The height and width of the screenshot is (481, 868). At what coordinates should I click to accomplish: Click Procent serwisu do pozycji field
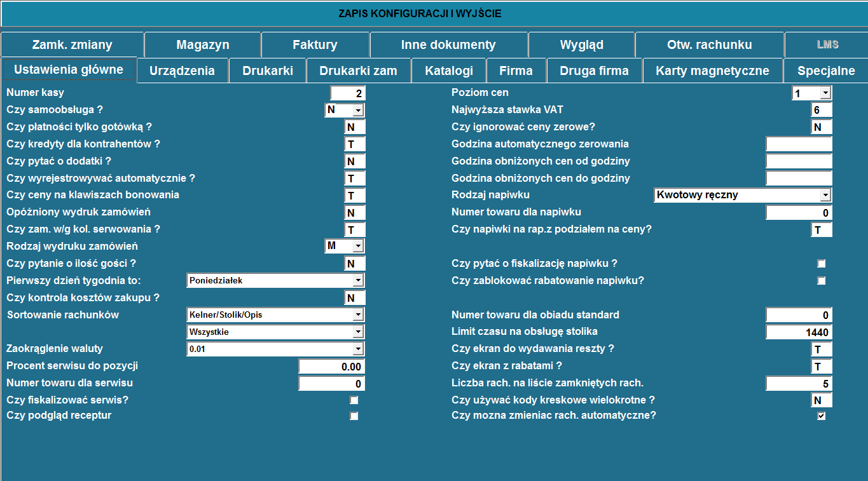point(332,367)
